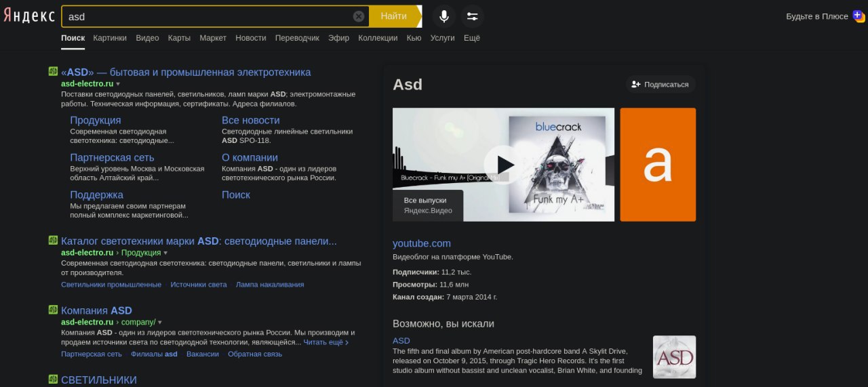
Task: Click favicon beside Компания ASD result
Action: [53, 310]
